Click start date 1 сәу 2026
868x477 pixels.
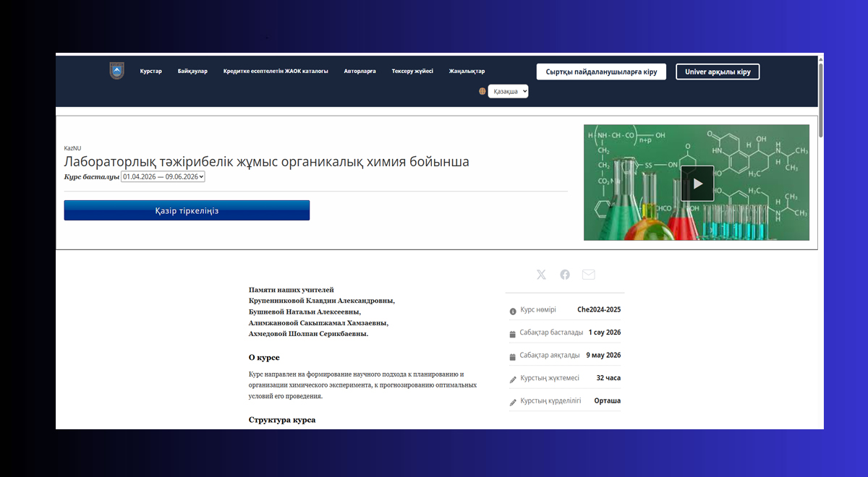[x=605, y=332]
